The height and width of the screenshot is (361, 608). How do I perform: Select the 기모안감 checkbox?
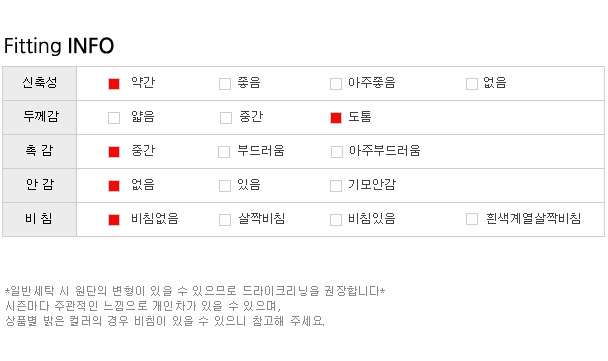[x=336, y=186]
